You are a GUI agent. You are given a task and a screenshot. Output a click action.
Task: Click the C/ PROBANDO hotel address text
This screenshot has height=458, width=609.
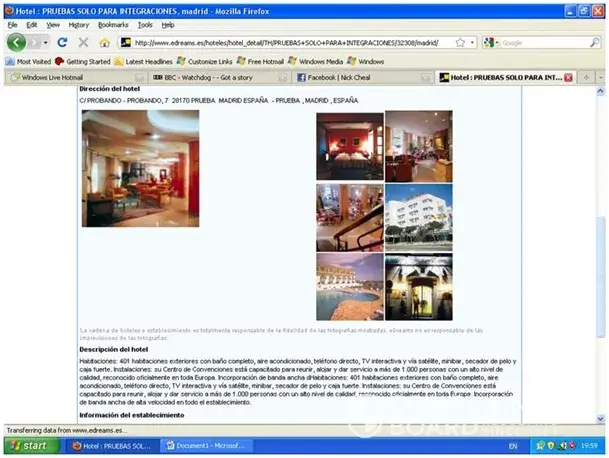tap(219, 101)
